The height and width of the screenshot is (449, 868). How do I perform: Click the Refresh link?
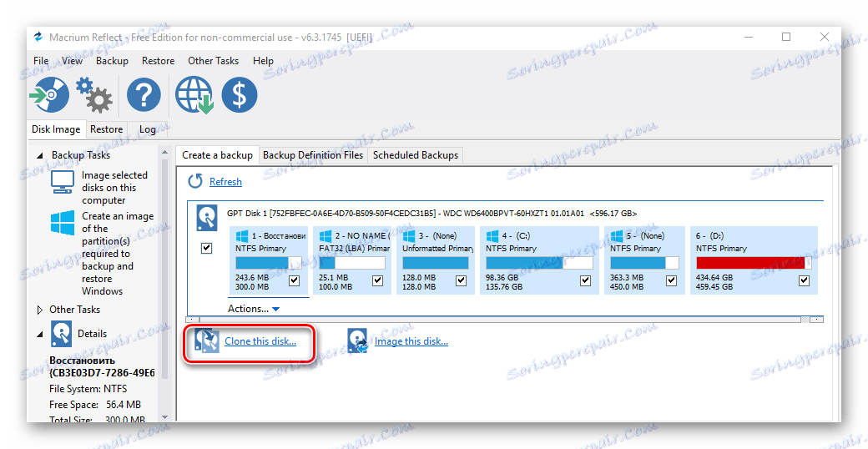pos(225,182)
